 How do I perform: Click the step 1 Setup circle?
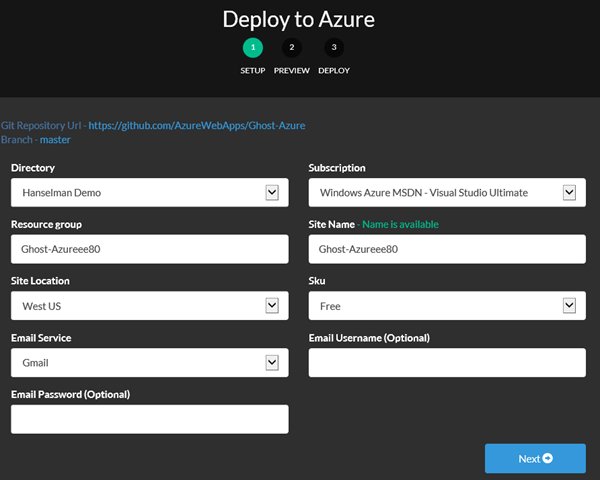click(253, 47)
